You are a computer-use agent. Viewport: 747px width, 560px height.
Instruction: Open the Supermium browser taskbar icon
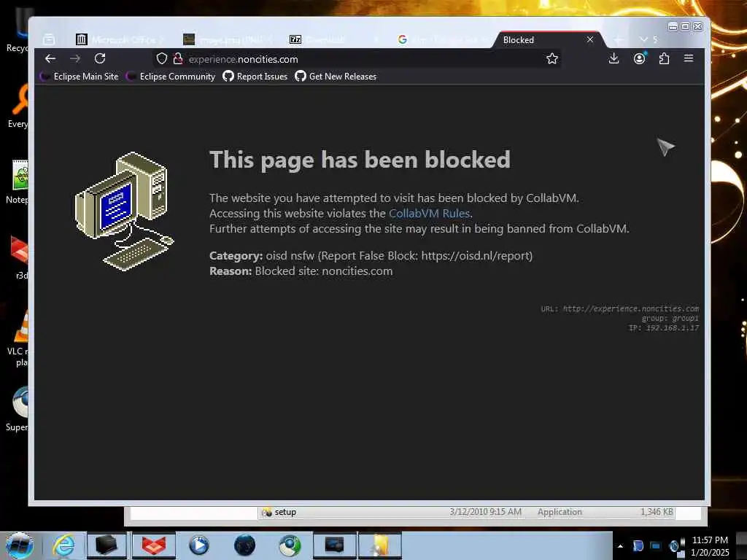click(290, 545)
